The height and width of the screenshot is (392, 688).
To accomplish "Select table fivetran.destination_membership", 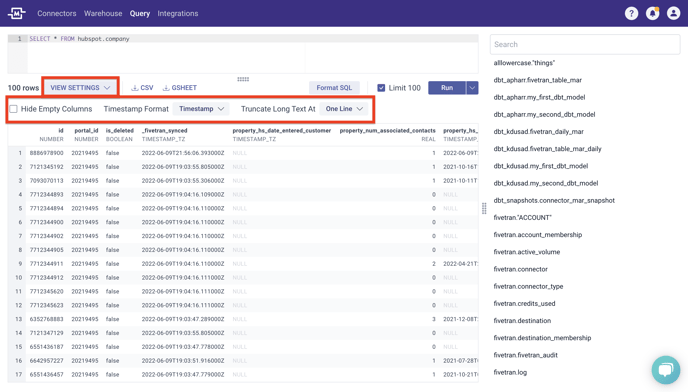I will click(542, 338).
